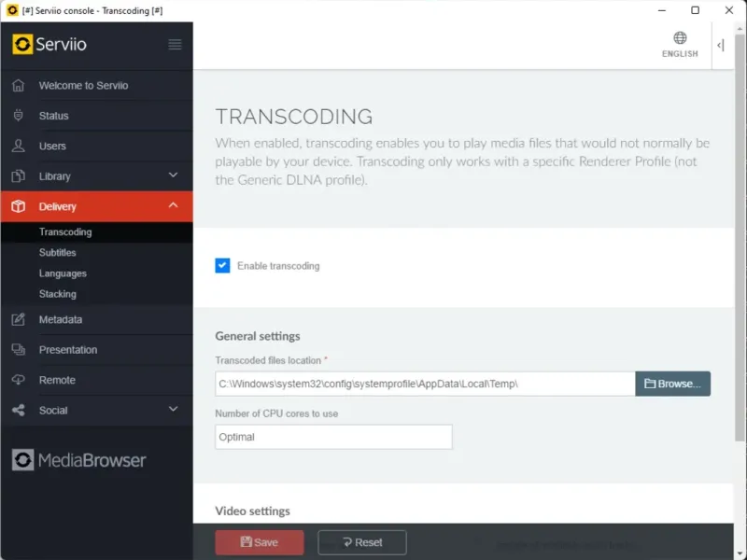Click the edit pencil icon next to Metadata
Screen dimensions: 747x560
tap(18, 319)
